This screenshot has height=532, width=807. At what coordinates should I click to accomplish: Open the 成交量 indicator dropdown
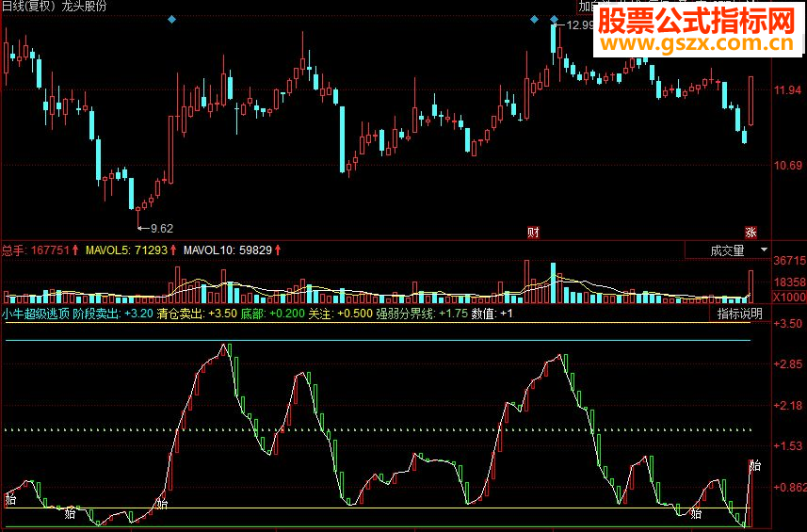tap(727, 250)
